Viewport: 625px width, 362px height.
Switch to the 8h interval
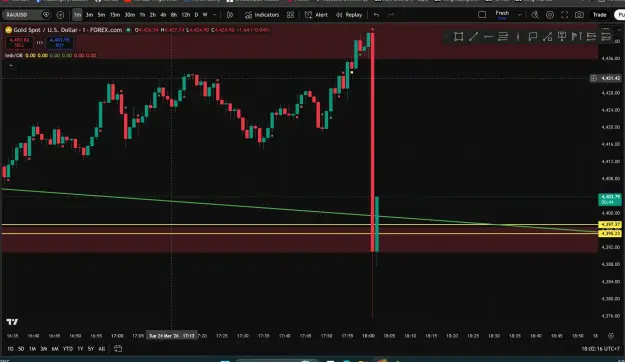click(x=174, y=15)
